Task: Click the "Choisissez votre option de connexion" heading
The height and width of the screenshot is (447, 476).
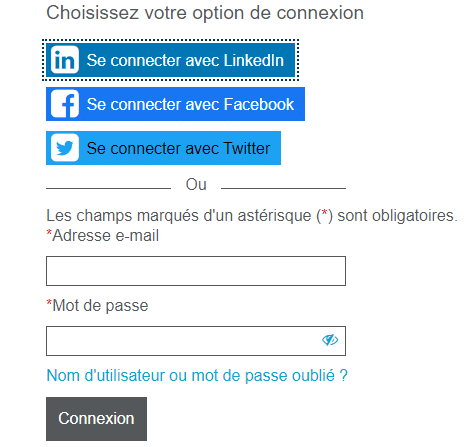Action: 205,13
